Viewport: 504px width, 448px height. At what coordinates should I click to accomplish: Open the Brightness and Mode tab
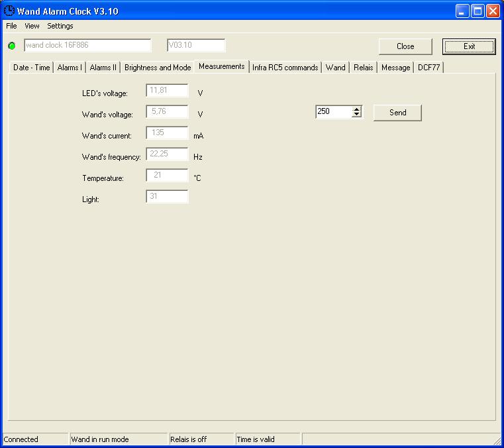tap(158, 68)
